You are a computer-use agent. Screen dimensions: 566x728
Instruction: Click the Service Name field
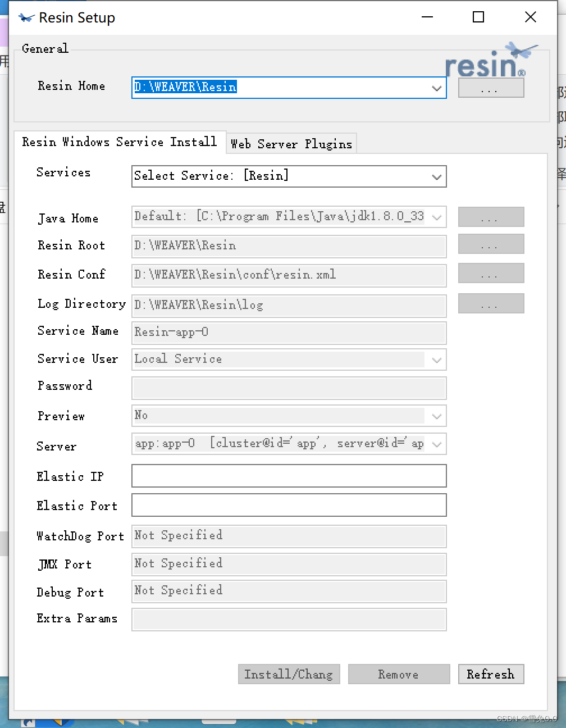point(289,333)
